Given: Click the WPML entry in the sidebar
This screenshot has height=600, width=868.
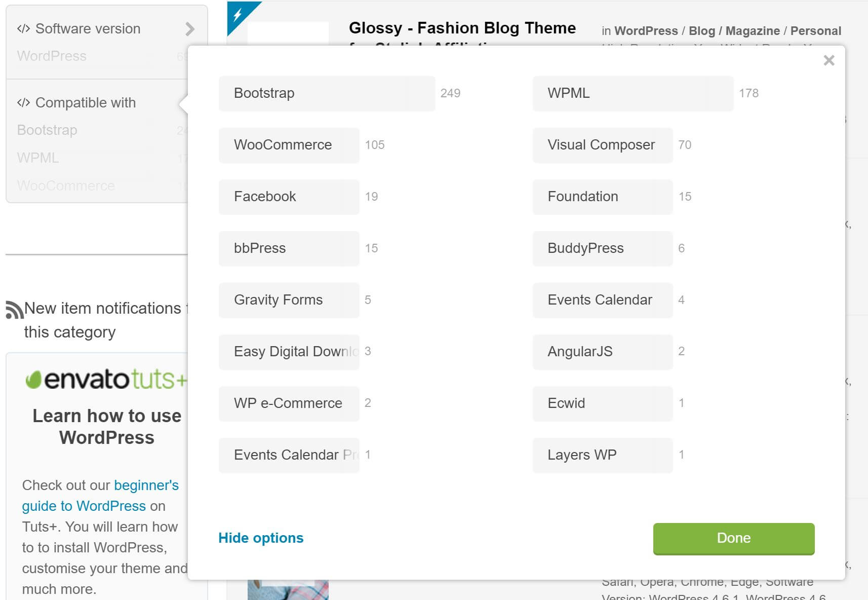Looking at the screenshot, I should [x=38, y=158].
